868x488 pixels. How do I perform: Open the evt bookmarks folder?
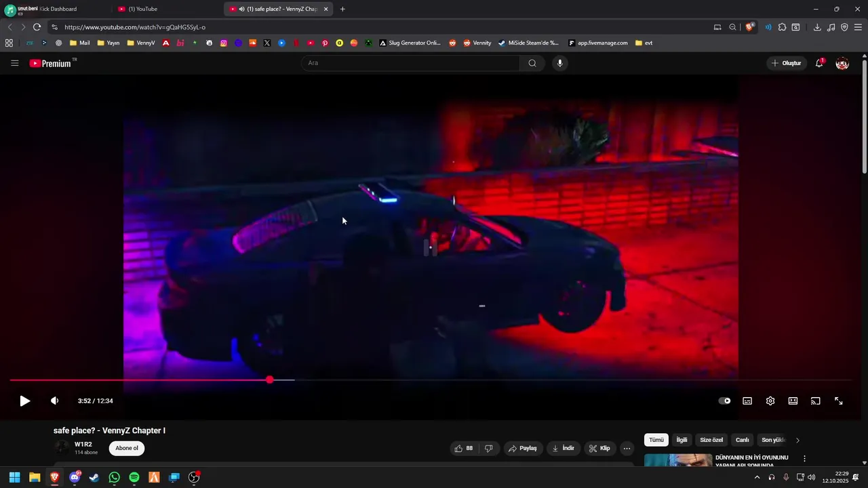(x=644, y=43)
